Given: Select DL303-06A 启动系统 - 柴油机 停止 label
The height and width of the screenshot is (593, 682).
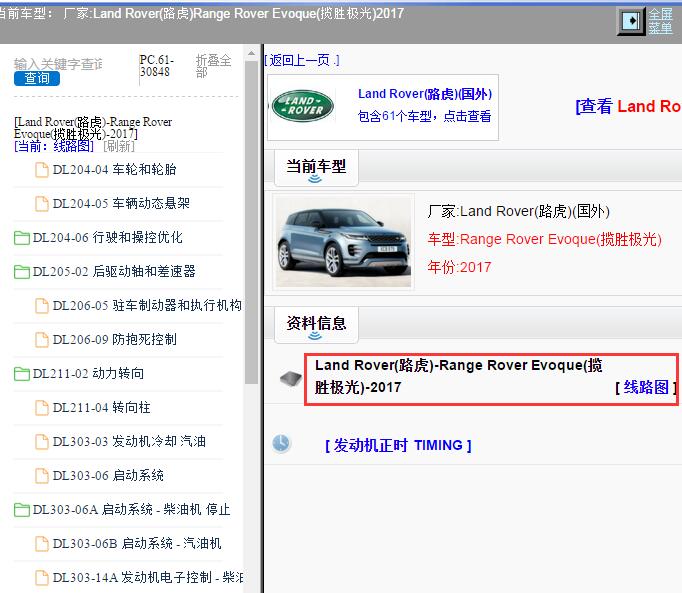Looking at the screenshot, I should [x=131, y=509].
